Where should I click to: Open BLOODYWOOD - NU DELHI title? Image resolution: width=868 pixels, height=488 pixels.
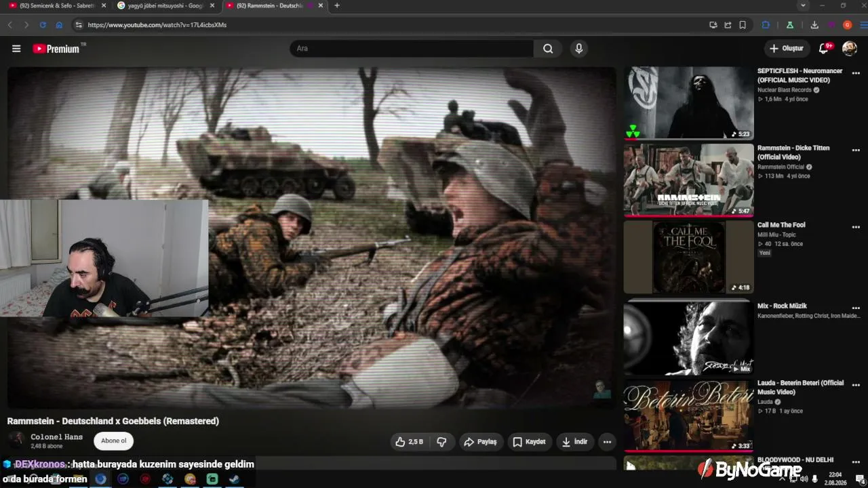pyautogui.click(x=795, y=460)
